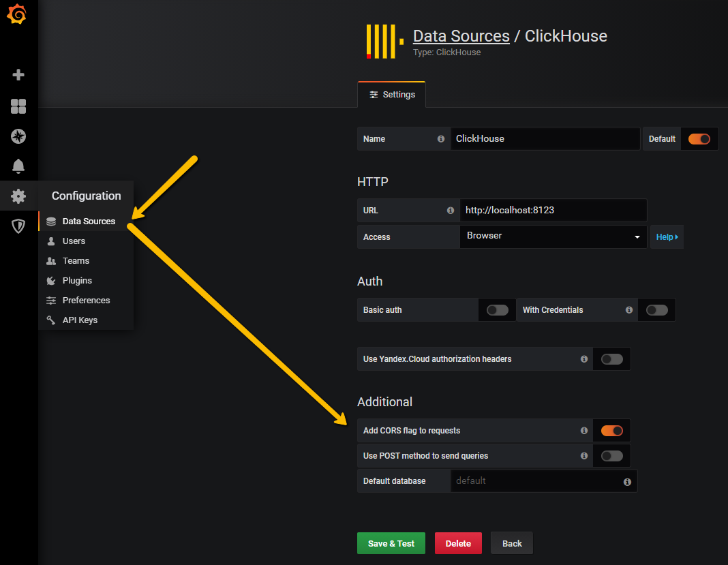Click the CORS flag info icon
The image size is (728, 565).
pos(584,430)
